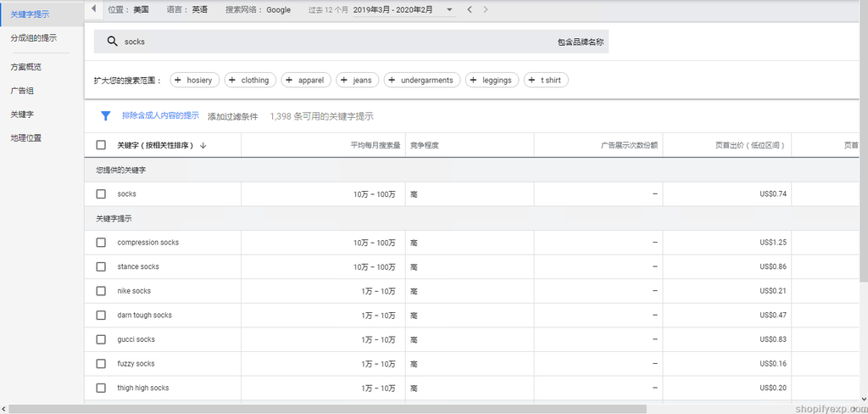Screen dimensions: 868x414
Task: Open the date range dropdown arrow
Action: (x=449, y=9)
